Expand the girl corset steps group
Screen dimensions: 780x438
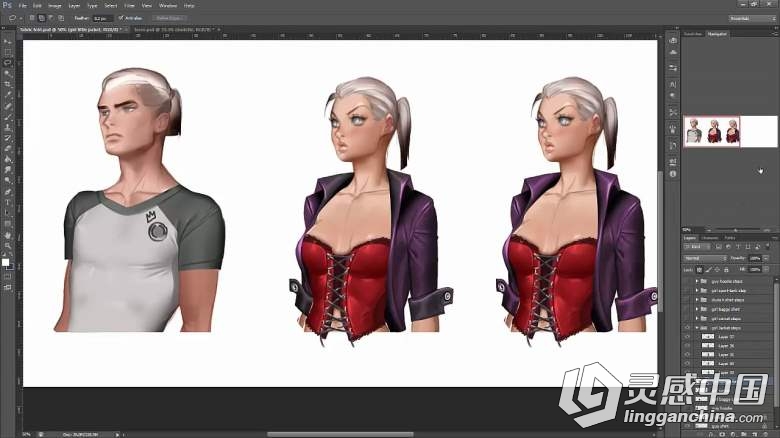(696, 319)
